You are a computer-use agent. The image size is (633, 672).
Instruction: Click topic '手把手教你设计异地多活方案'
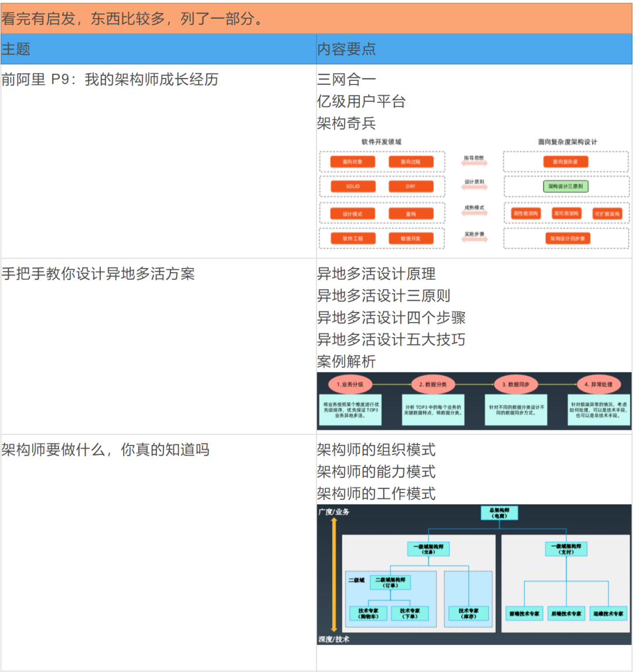(x=98, y=273)
